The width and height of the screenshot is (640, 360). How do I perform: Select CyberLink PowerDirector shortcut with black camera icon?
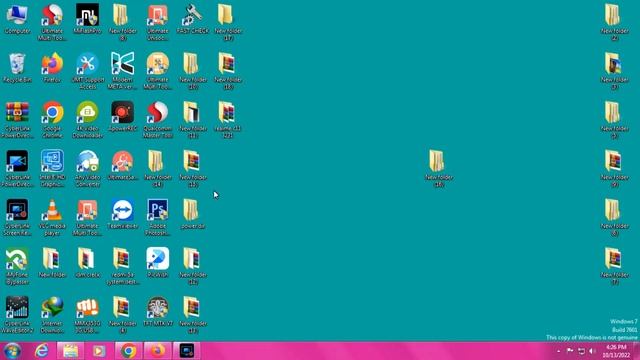tap(17, 169)
